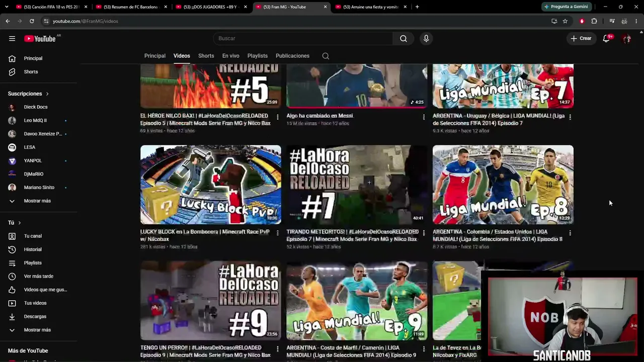This screenshot has height=362, width=644.
Task: Click the search magnifier button
Action: [404, 39]
